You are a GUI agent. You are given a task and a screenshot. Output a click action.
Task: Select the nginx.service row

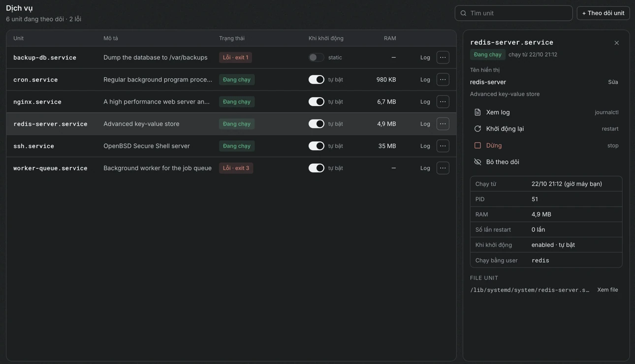tap(231, 102)
